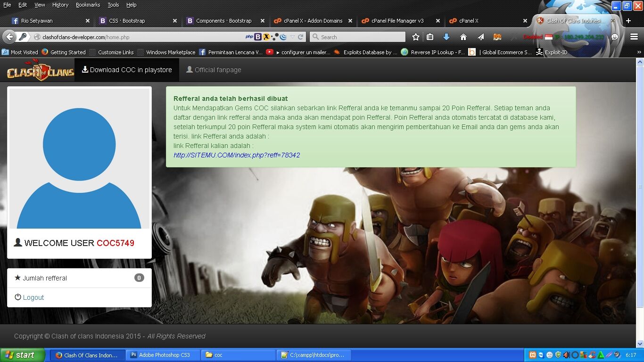Click the Bootstrap B icon in address bar
This screenshot has height=362, width=644.
(258, 37)
